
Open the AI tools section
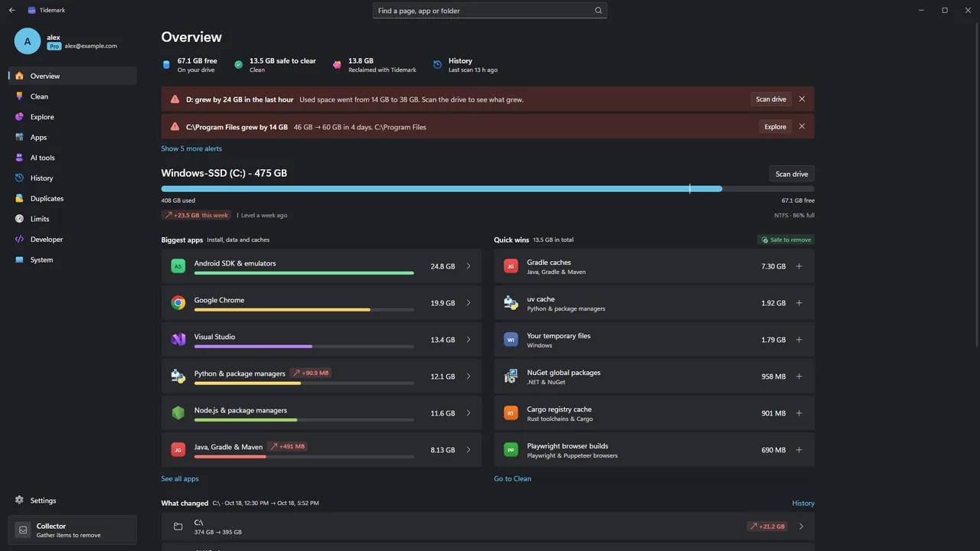point(73,158)
